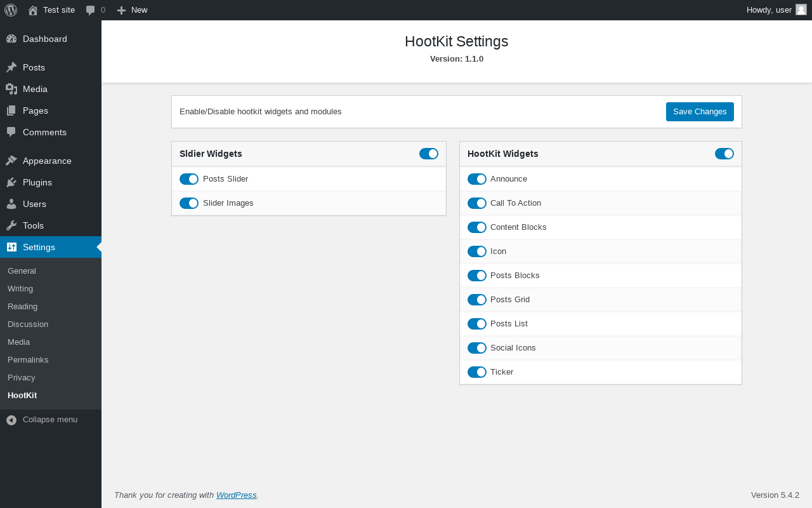Viewport: 812px width, 508px height.
Task: Click the Dashboard gauge icon
Action: click(11, 39)
